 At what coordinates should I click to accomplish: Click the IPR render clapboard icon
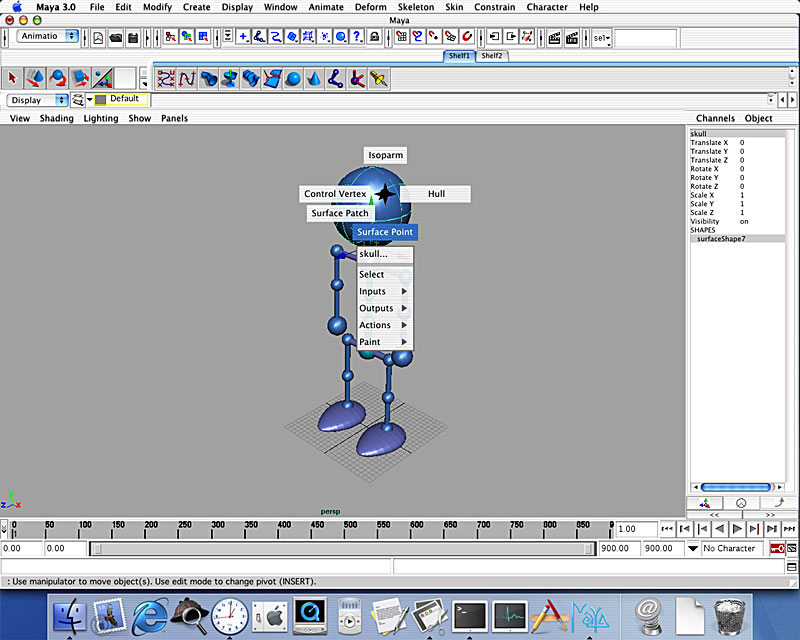(x=572, y=37)
